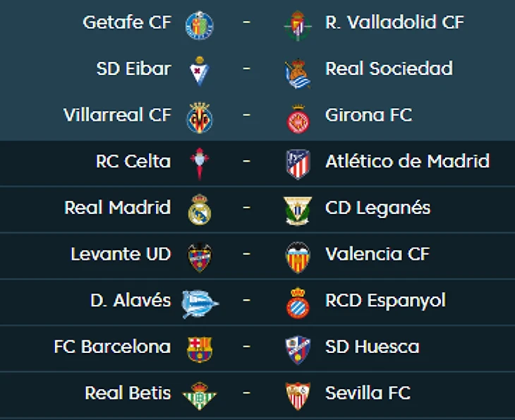Click the Real Sociedad crest

click(298, 73)
